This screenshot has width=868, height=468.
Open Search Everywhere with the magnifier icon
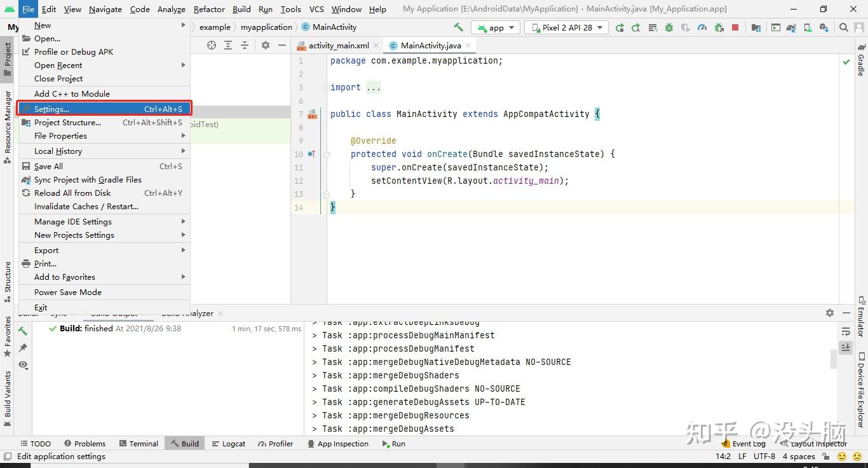pyautogui.click(x=843, y=27)
